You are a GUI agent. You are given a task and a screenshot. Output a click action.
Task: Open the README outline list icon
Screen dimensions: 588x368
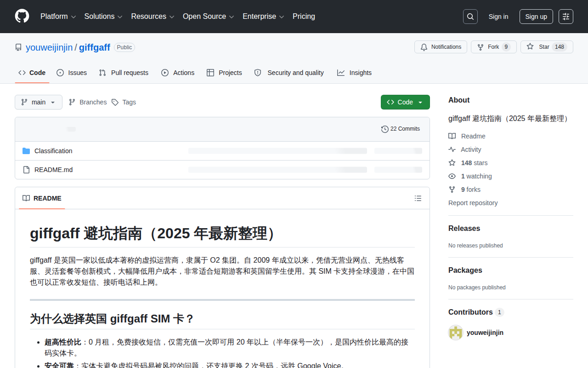coord(418,198)
